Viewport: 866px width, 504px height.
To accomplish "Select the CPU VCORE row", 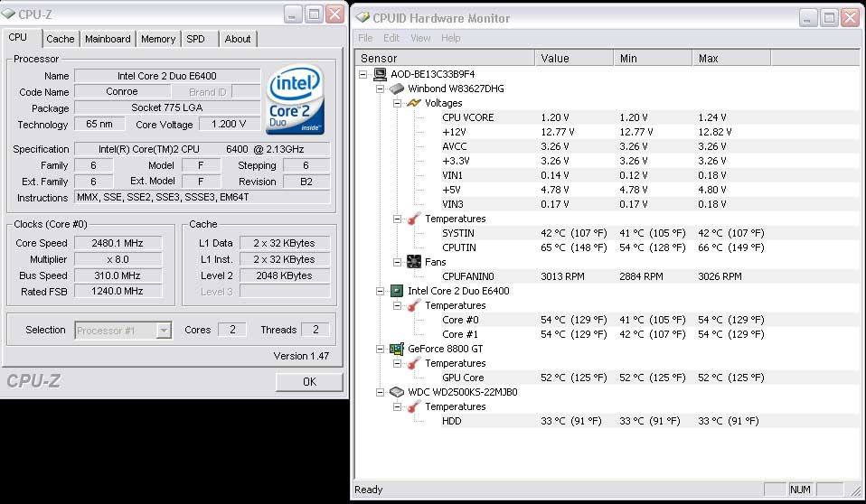I will 607,117.
